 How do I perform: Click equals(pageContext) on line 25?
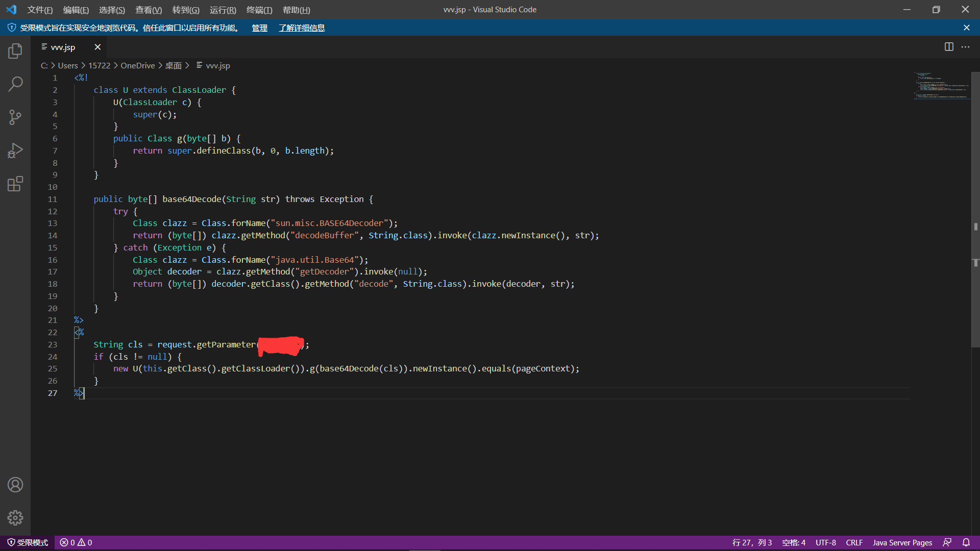click(529, 368)
